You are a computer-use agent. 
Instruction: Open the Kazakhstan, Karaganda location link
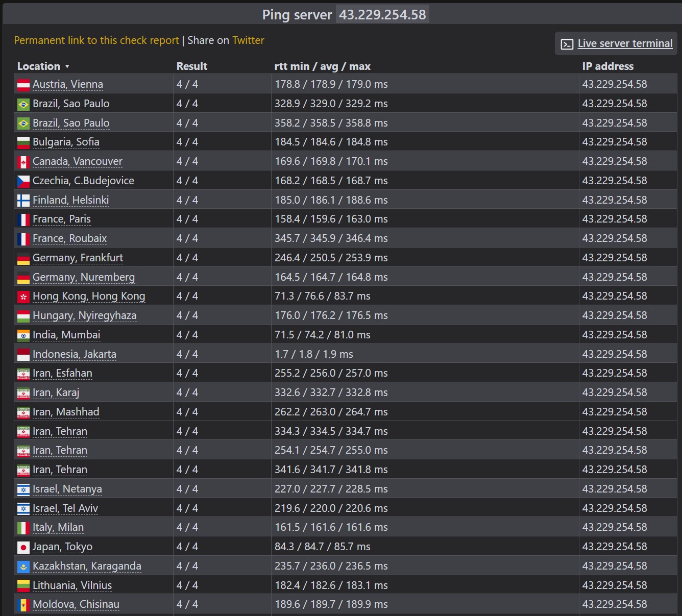point(87,566)
